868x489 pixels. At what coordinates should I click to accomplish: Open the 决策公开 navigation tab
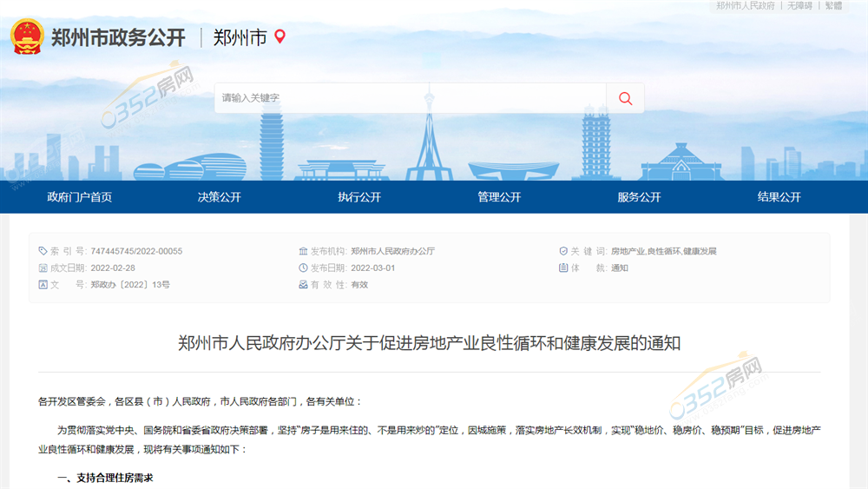(220, 197)
